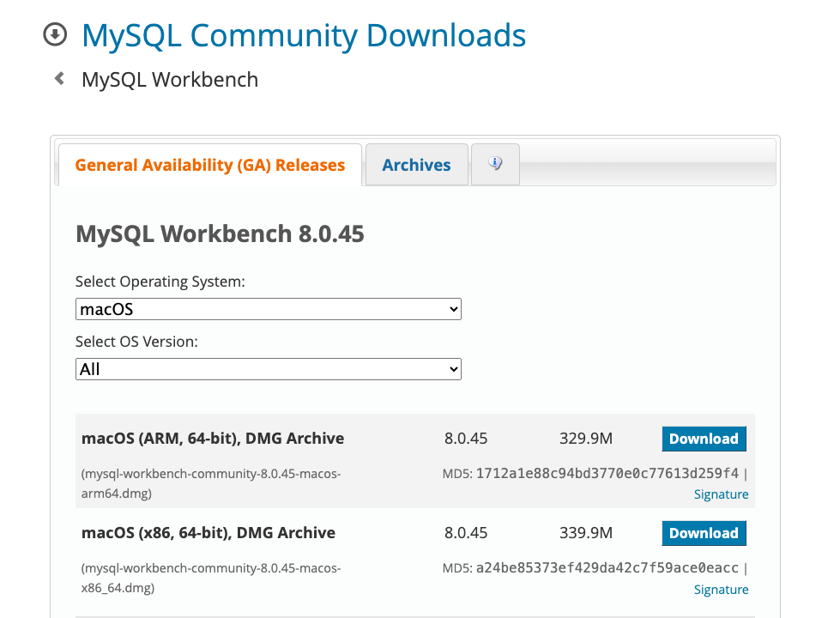Select General Availability (GA) Releases tab
This screenshot has width=840, height=618.
[210, 165]
